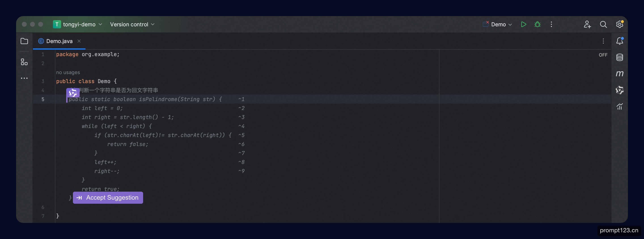
Task: Open more run actions menu
Action: click(x=551, y=24)
